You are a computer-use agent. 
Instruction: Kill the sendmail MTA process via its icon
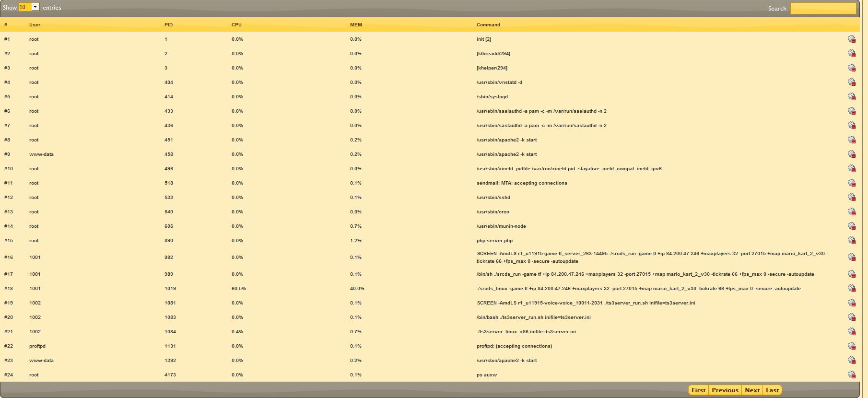point(852,183)
